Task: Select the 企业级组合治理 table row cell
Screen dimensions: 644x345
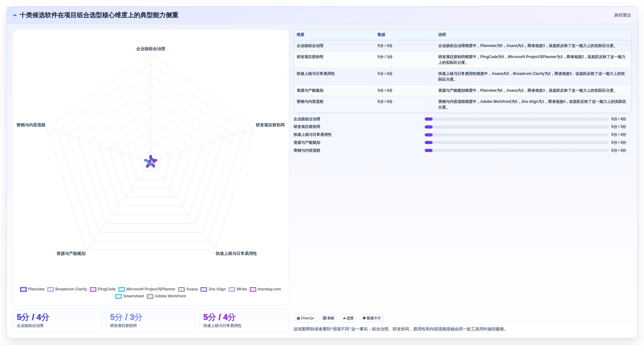Action: [x=310, y=46]
